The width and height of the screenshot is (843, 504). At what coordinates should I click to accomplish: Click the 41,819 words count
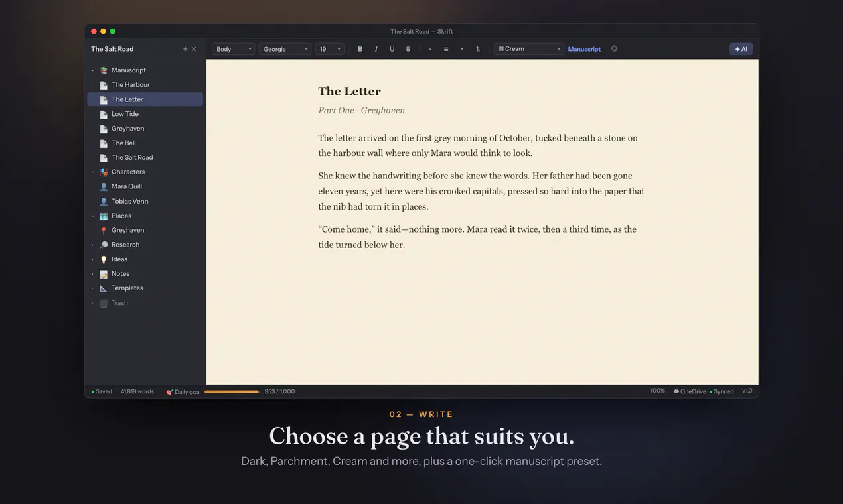137,392
